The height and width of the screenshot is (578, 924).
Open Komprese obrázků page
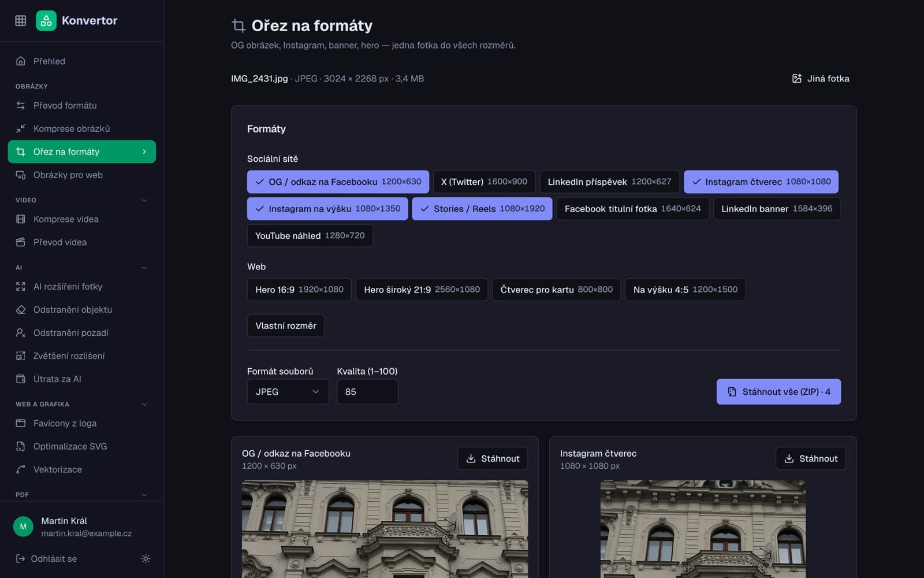tap(82, 128)
